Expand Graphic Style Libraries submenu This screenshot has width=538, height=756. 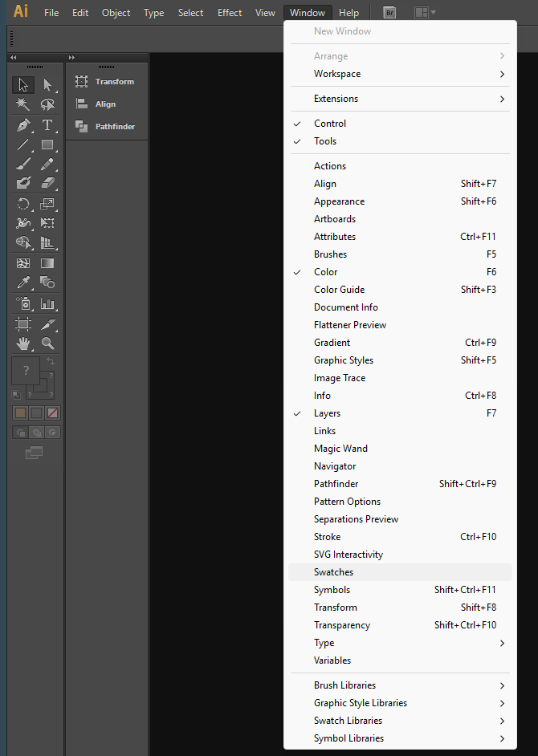pyautogui.click(x=400, y=703)
